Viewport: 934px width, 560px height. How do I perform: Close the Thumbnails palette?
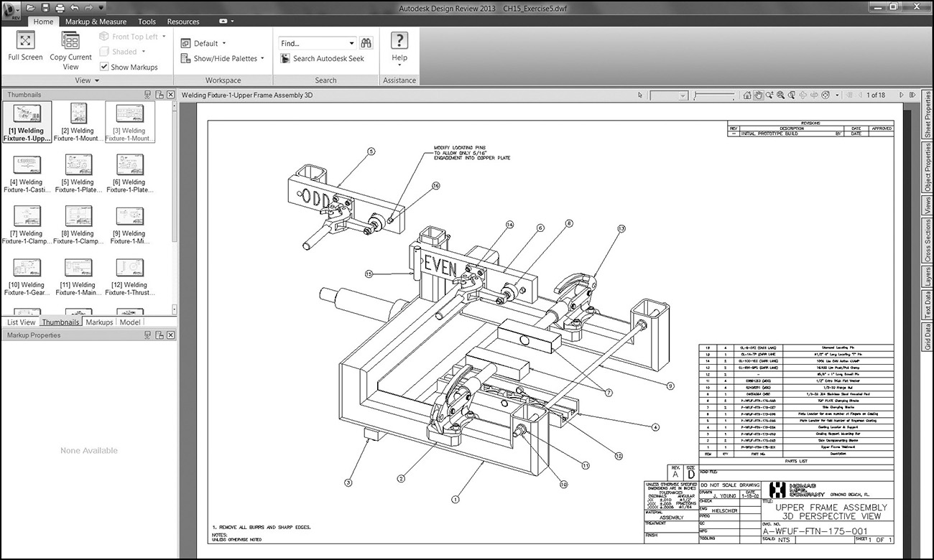pos(170,95)
